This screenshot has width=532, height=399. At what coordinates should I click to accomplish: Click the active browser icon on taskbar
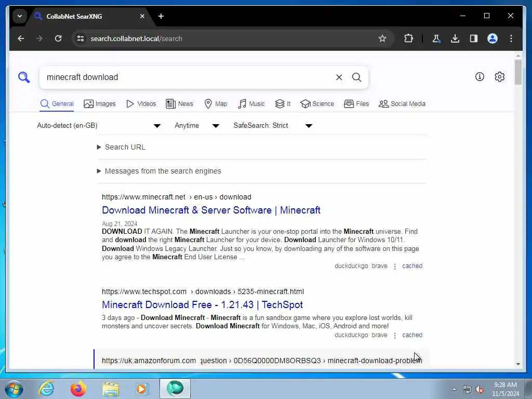[x=175, y=389]
